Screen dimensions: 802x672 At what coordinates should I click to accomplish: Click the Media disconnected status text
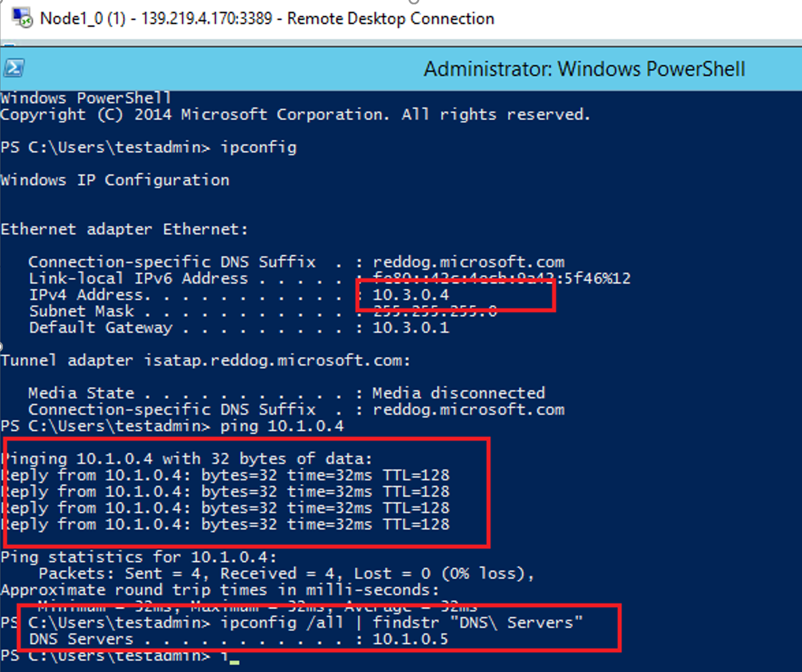[x=458, y=393]
